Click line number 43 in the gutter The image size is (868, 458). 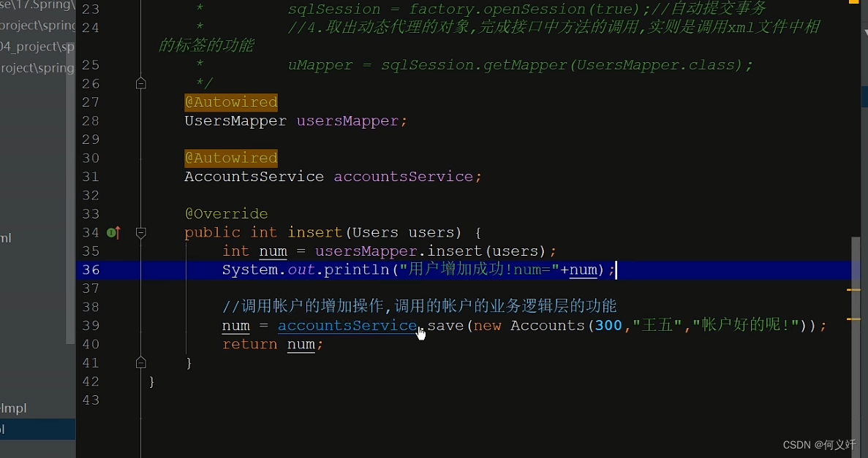(x=91, y=400)
